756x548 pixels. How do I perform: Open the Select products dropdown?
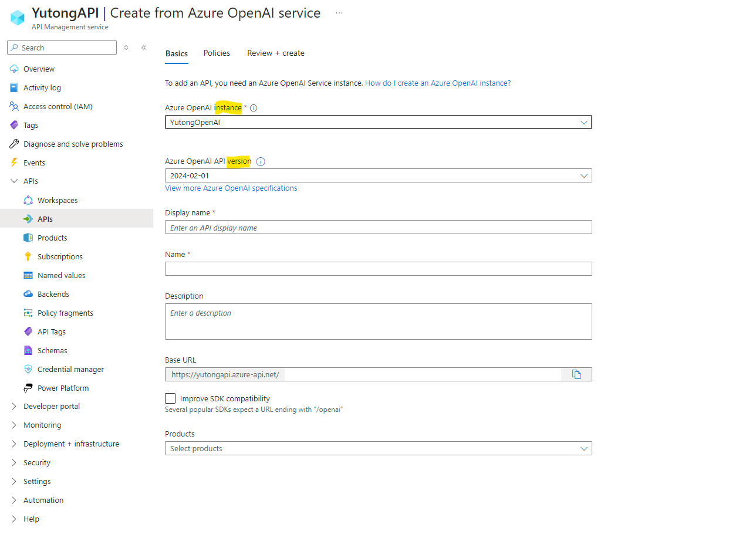point(379,448)
